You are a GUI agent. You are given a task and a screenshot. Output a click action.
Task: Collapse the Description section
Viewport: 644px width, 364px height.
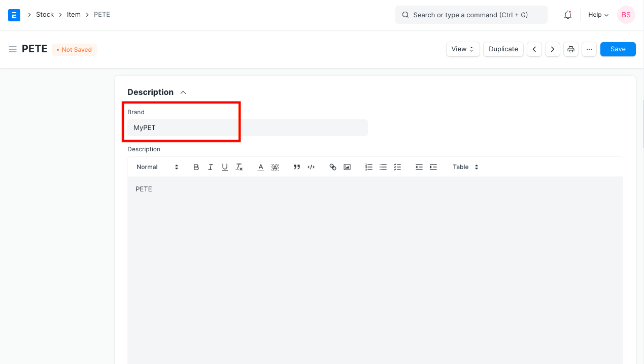pos(183,92)
